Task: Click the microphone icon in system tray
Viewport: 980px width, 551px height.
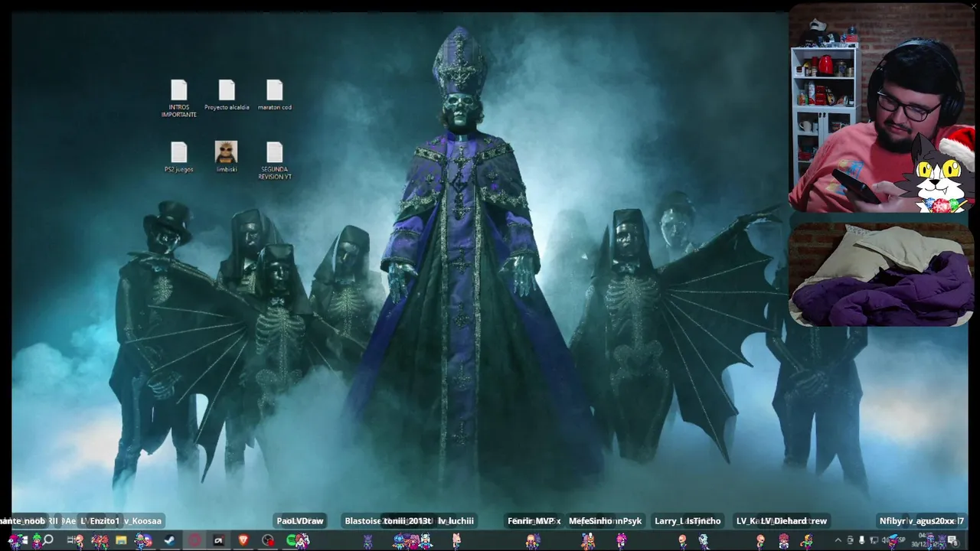Action: click(x=861, y=540)
